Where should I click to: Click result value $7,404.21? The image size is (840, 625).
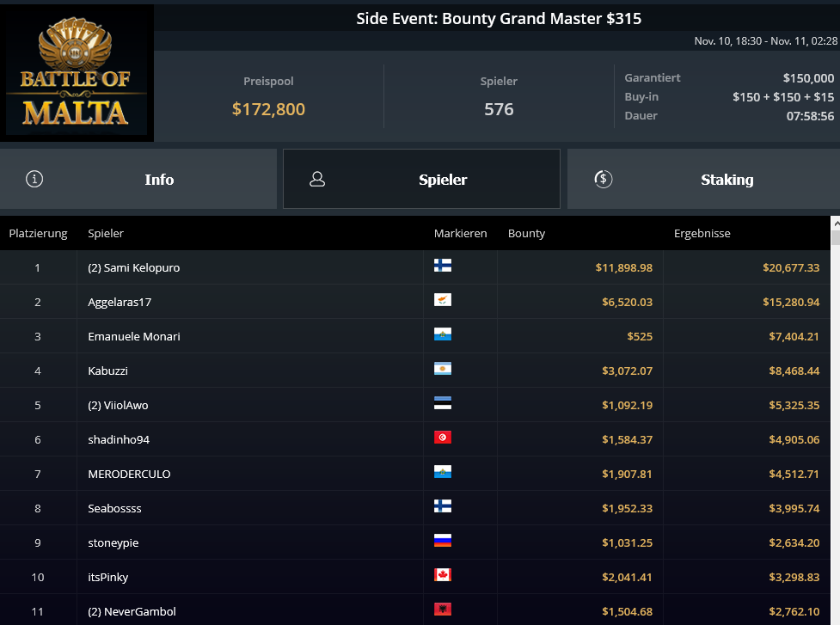click(794, 336)
